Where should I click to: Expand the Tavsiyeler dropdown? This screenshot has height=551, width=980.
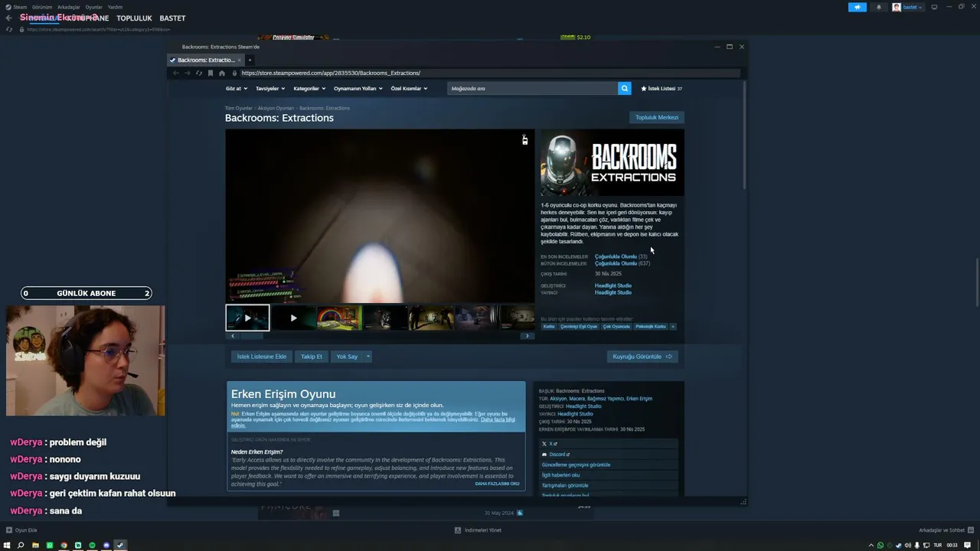[x=270, y=88]
